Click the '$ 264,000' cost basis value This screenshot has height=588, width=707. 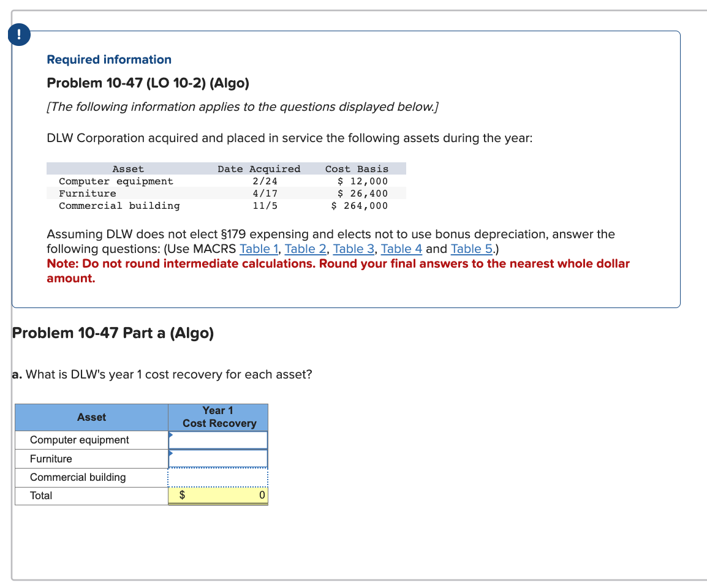[x=360, y=206]
